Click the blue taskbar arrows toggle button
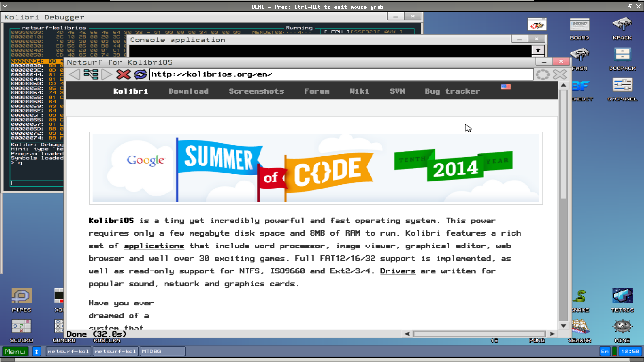The height and width of the screenshot is (362, 644). [36, 351]
